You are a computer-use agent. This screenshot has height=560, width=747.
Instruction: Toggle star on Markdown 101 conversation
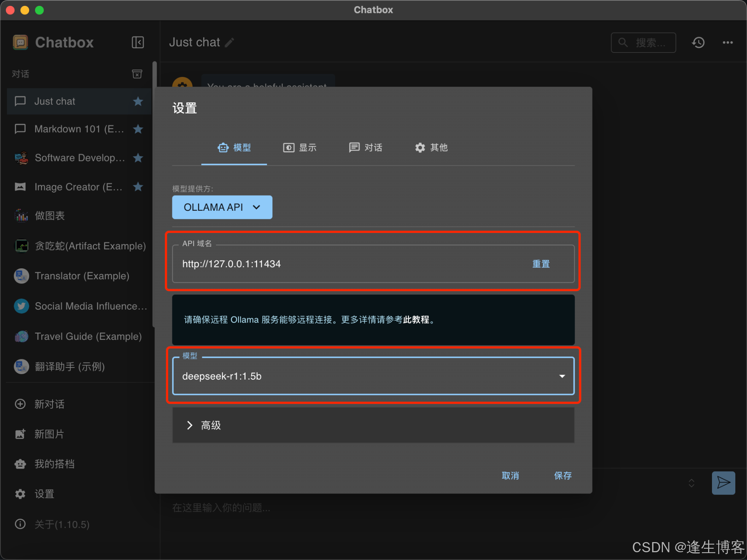click(x=138, y=129)
